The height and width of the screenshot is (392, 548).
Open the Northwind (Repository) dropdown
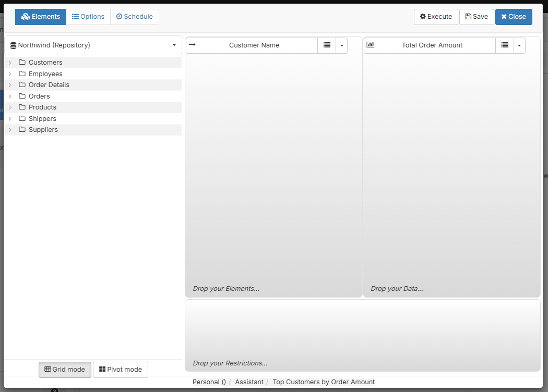click(93, 45)
